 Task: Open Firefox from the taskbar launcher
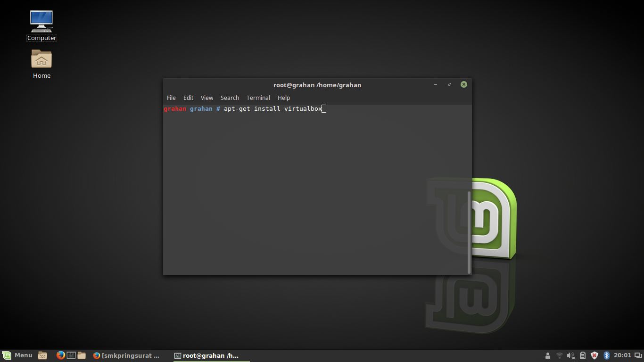(60, 355)
